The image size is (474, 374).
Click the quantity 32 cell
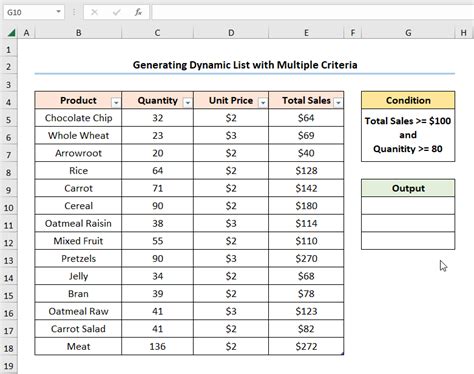point(157,118)
